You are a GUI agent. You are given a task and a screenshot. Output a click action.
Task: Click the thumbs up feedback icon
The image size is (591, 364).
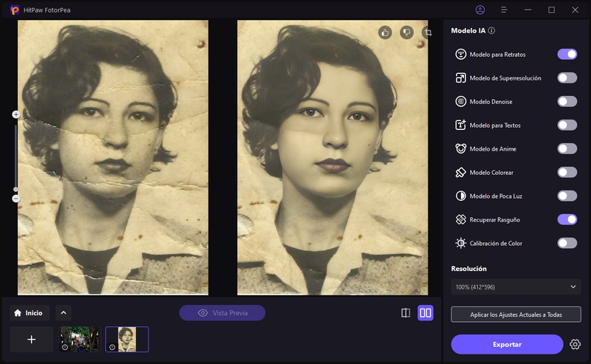pyautogui.click(x=385, y=32)
